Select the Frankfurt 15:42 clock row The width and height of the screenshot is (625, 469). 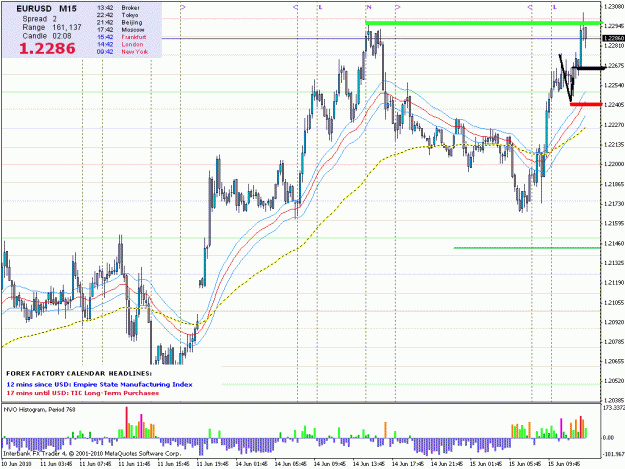pos(122,37)
